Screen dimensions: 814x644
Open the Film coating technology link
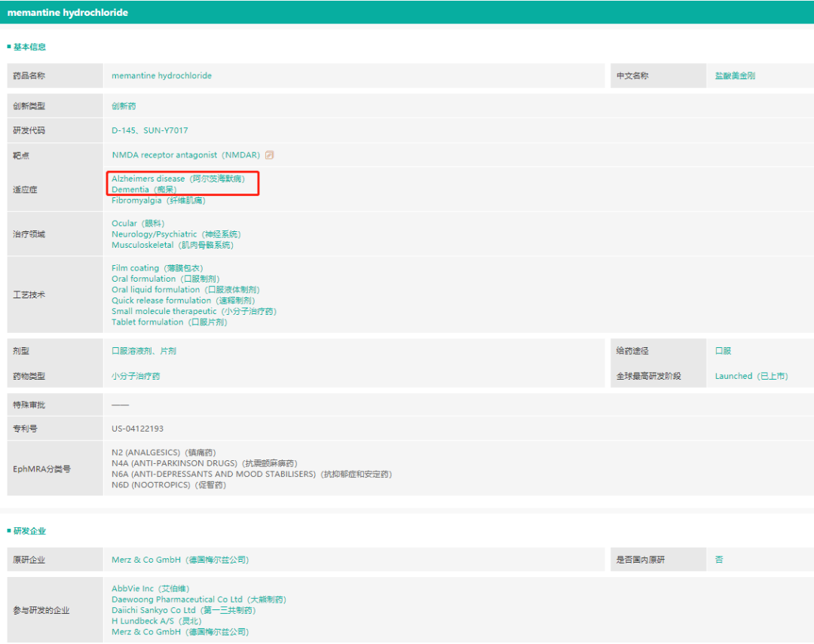157,268
